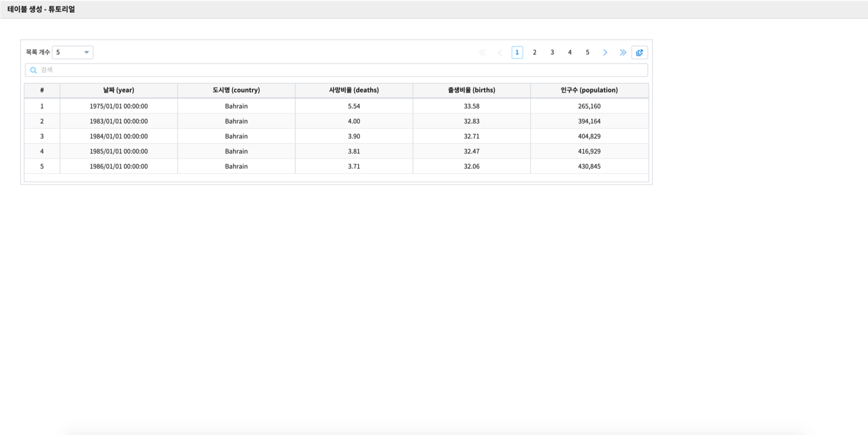Click the deaths value 5.54
The width and height of the screenshot is (868, 435).
coord(354,106)
